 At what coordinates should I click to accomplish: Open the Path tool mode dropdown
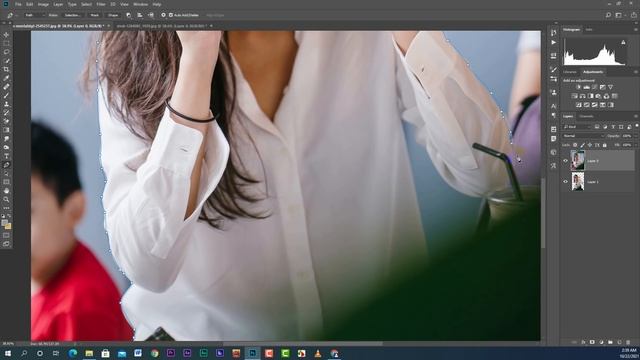[x=34, y=15]
